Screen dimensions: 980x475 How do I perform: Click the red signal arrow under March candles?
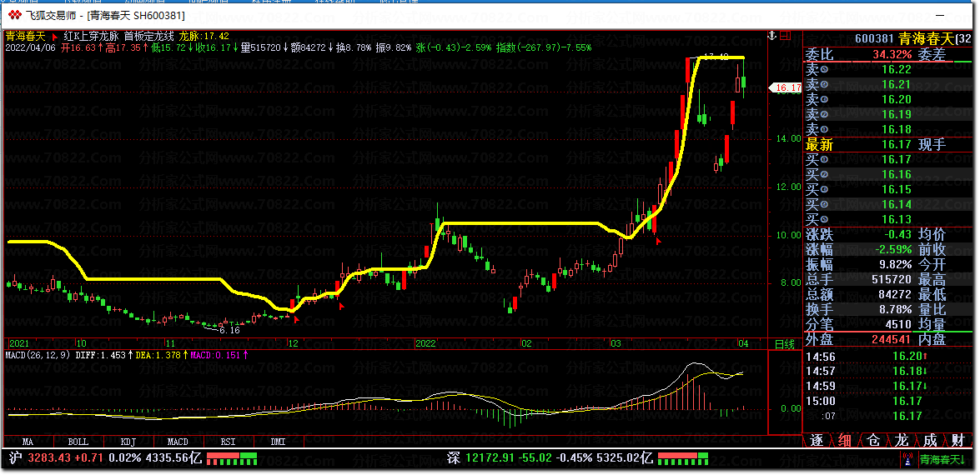coord(658,240)
